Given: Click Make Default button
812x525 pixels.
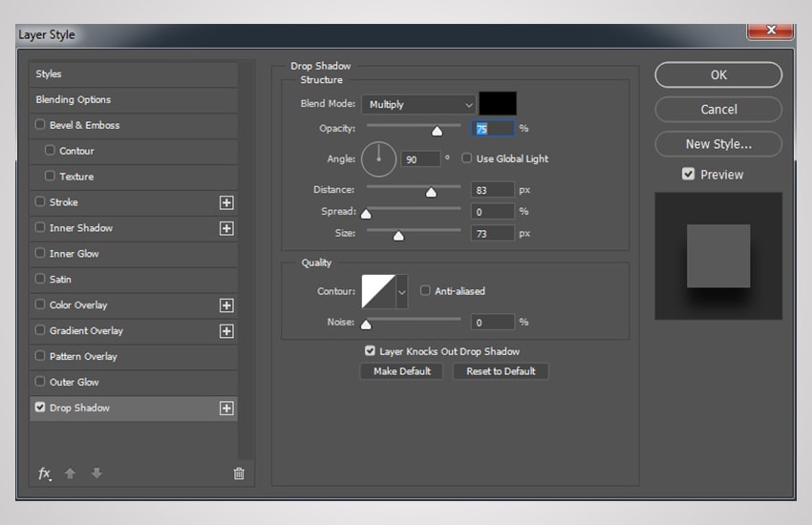Looking at the screenshot, I should tap(402, 371).
